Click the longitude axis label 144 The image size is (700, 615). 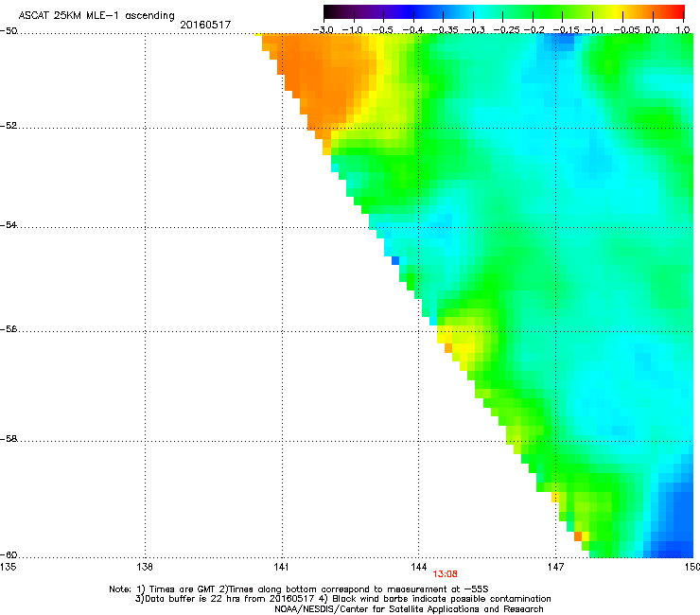click(x=418, y=567)
